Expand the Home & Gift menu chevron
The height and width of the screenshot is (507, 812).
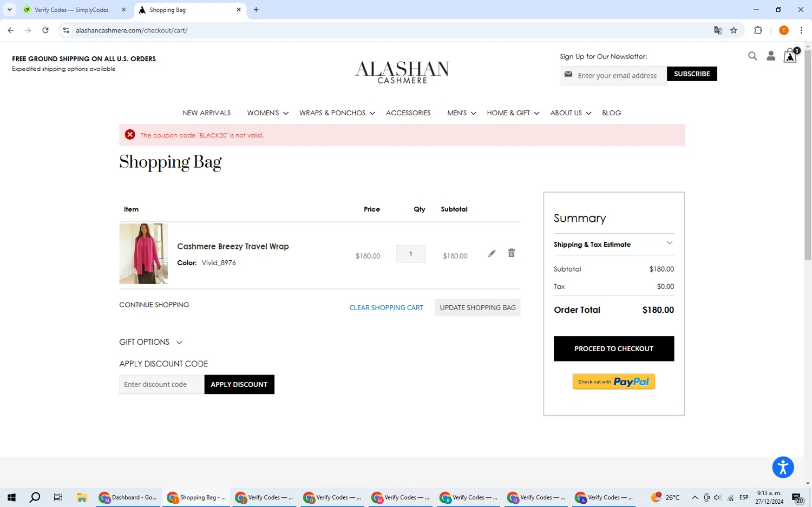536,113
